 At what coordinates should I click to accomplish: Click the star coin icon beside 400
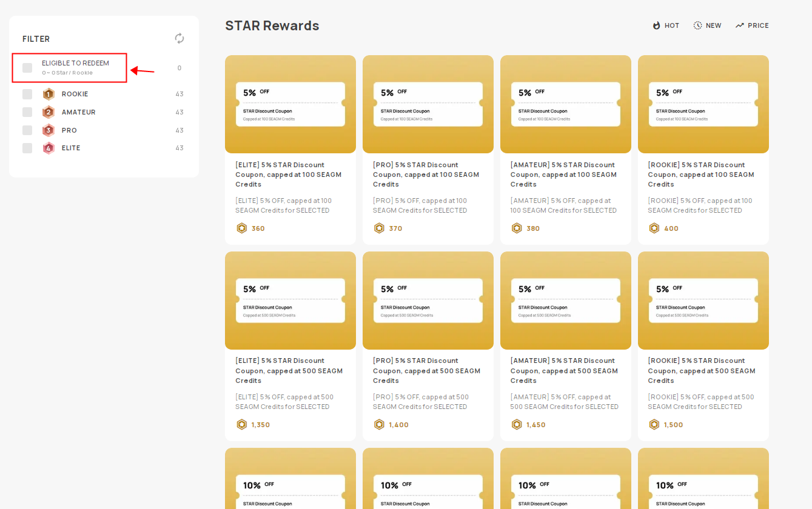[x=654, y=228]
